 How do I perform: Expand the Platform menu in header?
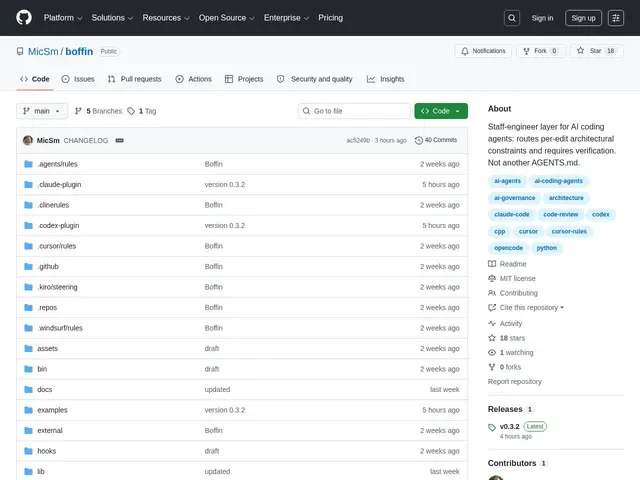(x=63, y=18)
